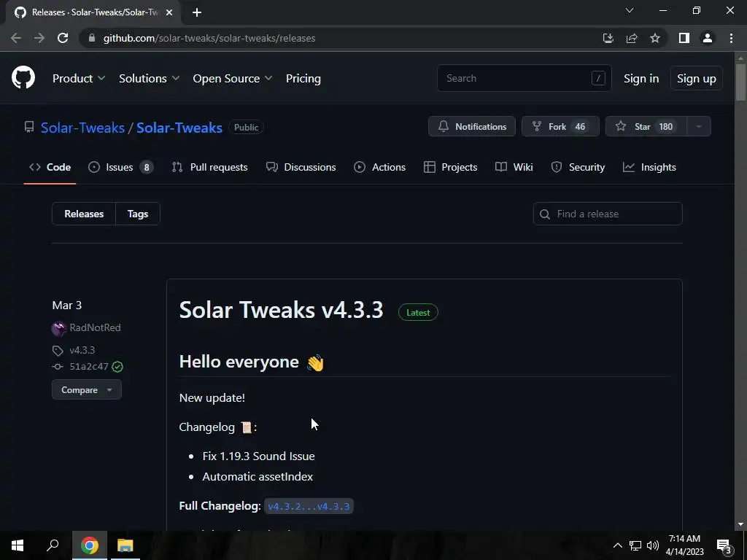Switch to the Code tab
The width and height of the screenshot is (747, 560).
pyautogui.click(x=50, y=167)
